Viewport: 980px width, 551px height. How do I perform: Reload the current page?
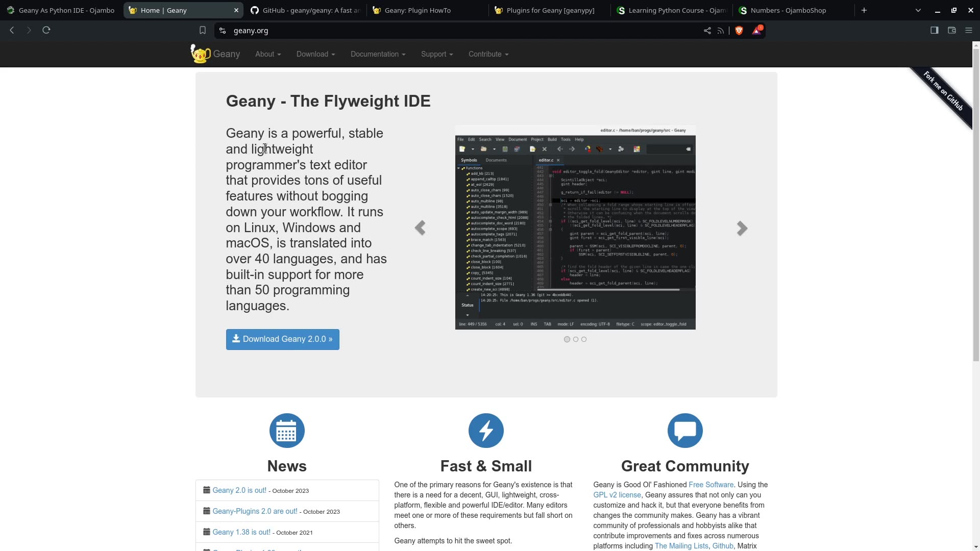(46, 30)
